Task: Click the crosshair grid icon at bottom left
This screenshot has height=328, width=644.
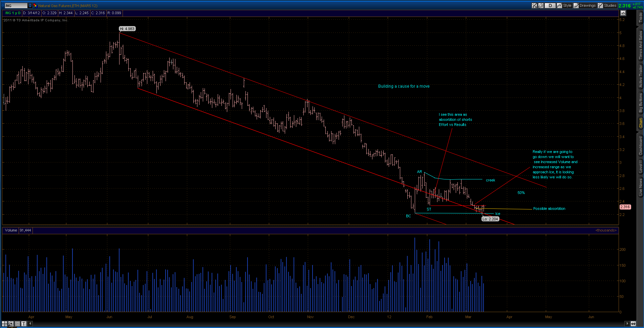Action: pyautogui.click(x=4, y=324)
